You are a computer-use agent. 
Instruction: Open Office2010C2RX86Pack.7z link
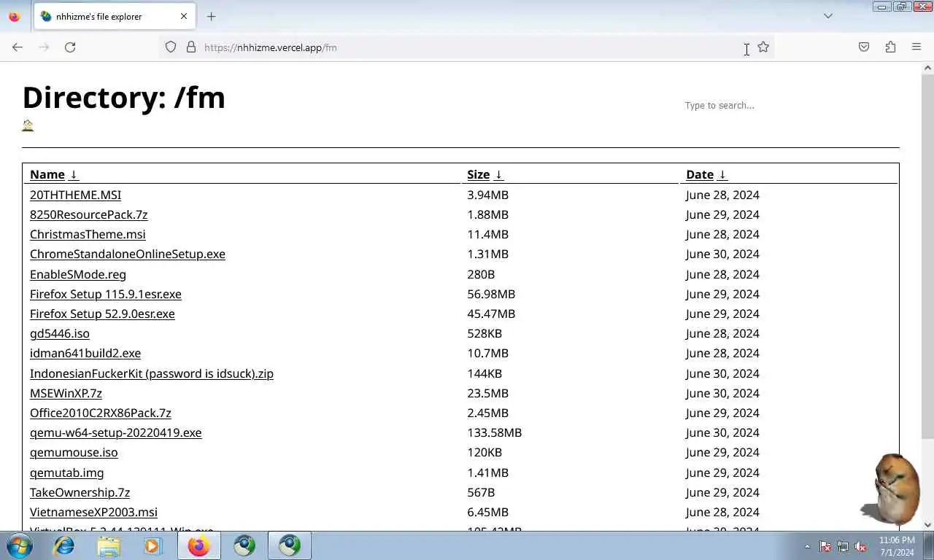[101, 413]
